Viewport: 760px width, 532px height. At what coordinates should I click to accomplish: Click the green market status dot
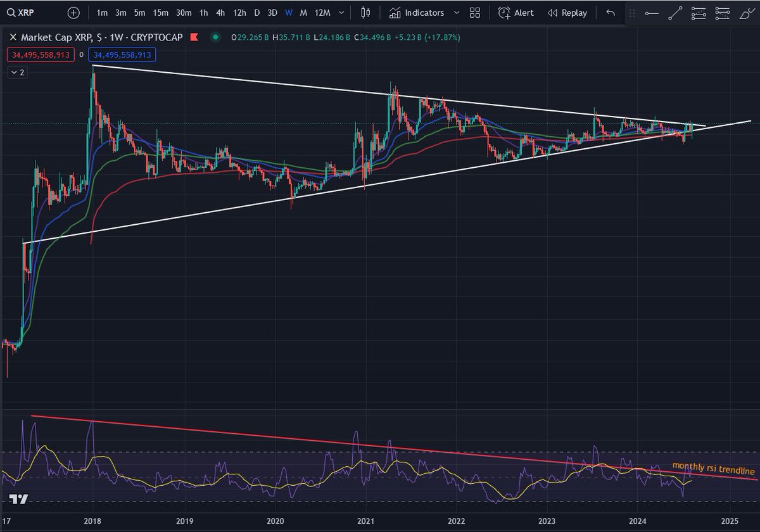(216, 38)
